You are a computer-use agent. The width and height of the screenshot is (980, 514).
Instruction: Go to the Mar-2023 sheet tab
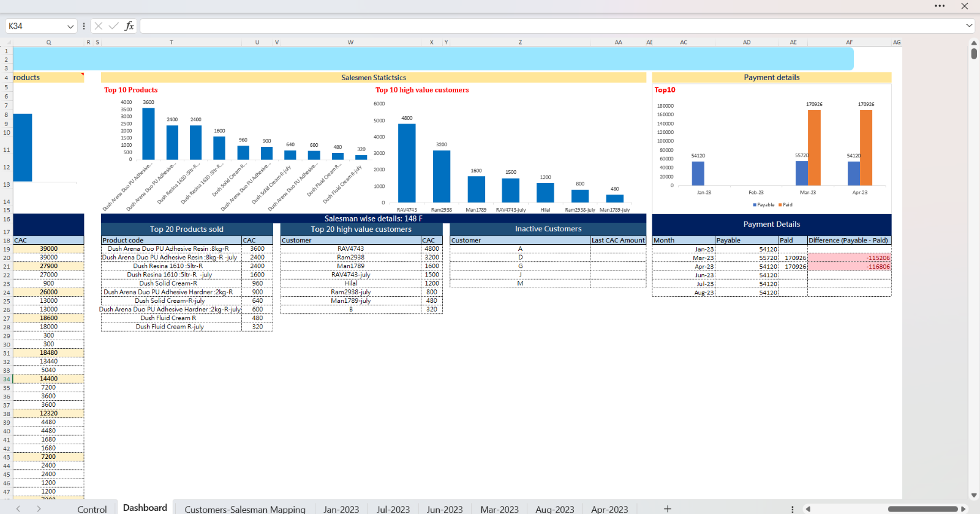[499, 508]
